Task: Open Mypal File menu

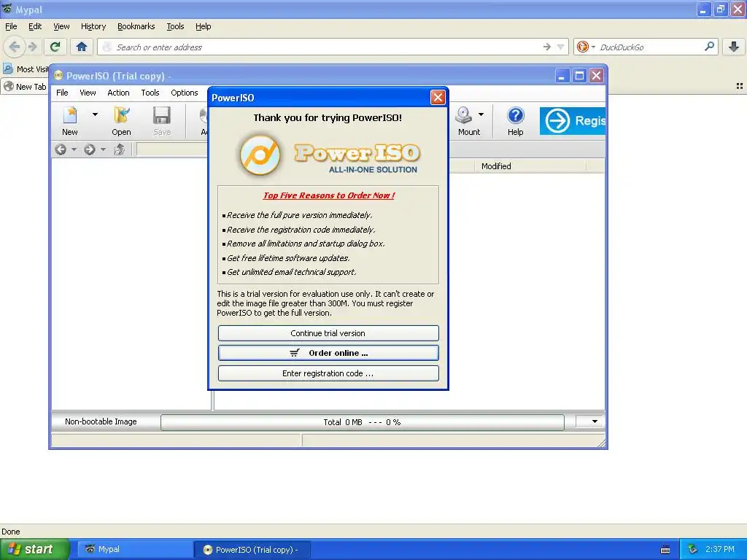Action: coord(11,27)
